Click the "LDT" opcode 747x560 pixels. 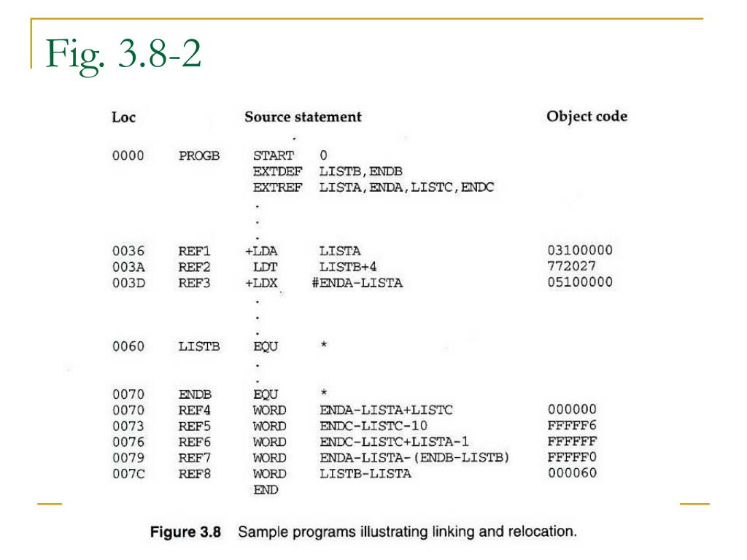coord(266,267)
